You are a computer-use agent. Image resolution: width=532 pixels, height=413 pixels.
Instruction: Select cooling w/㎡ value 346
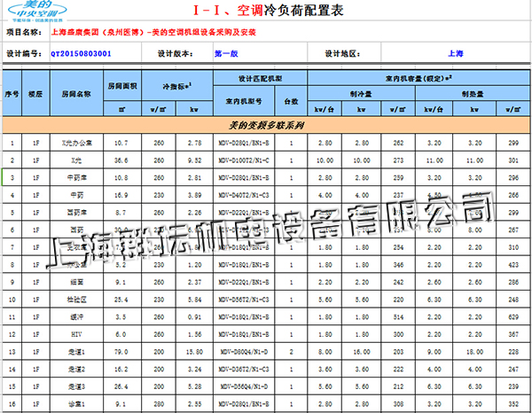(x=398, y=265)
